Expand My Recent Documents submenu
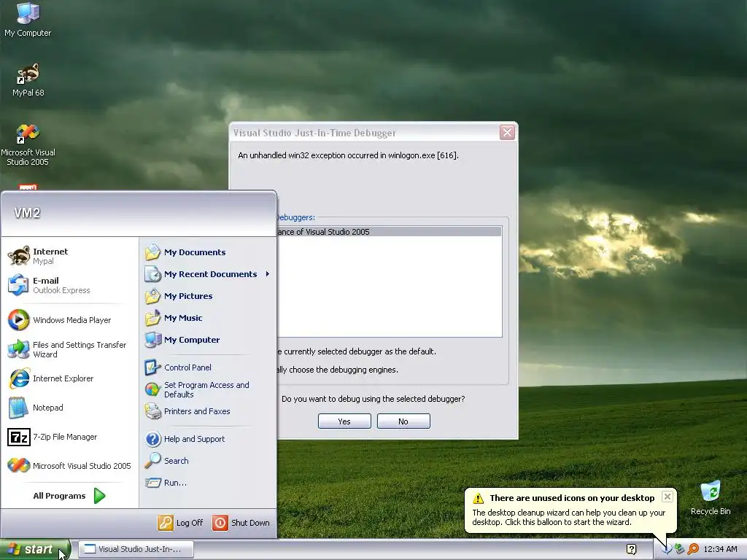Viewport: 747px width, 560px height. (x=208, y=274)
